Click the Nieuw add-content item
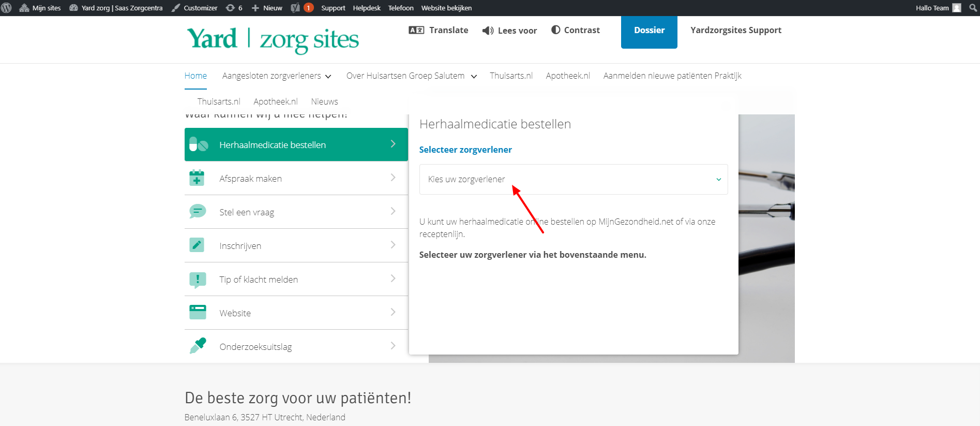980x426 pixels. coord(267,8)
